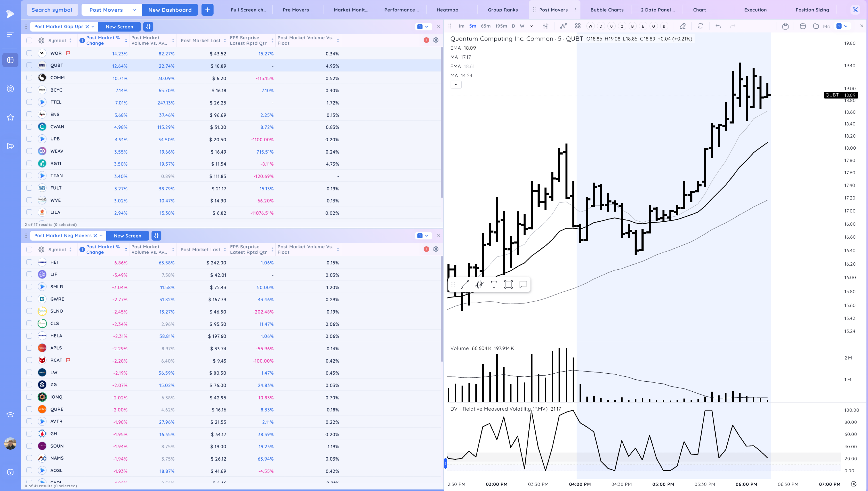Open table settings gear at right of Neg Movers header
868x491 pixels.
(436, 249)
